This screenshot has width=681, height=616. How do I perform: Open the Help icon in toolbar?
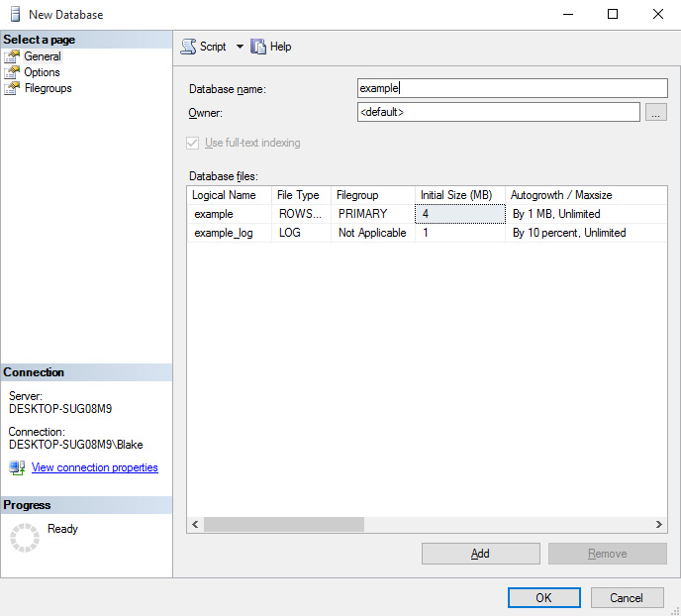point(259,47)
